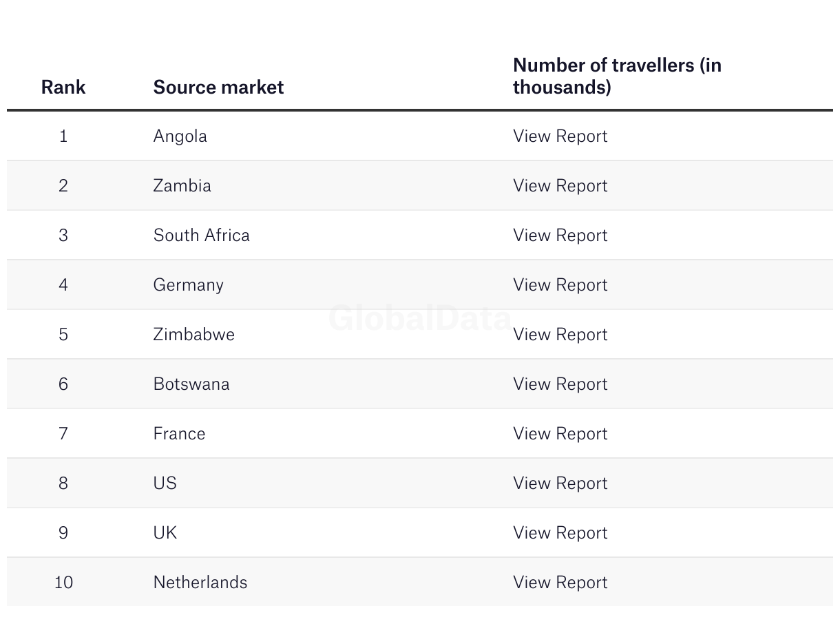This screenshot has height=635, width=840.
Task: Click the rank 10 number cell
Action: 63,583
